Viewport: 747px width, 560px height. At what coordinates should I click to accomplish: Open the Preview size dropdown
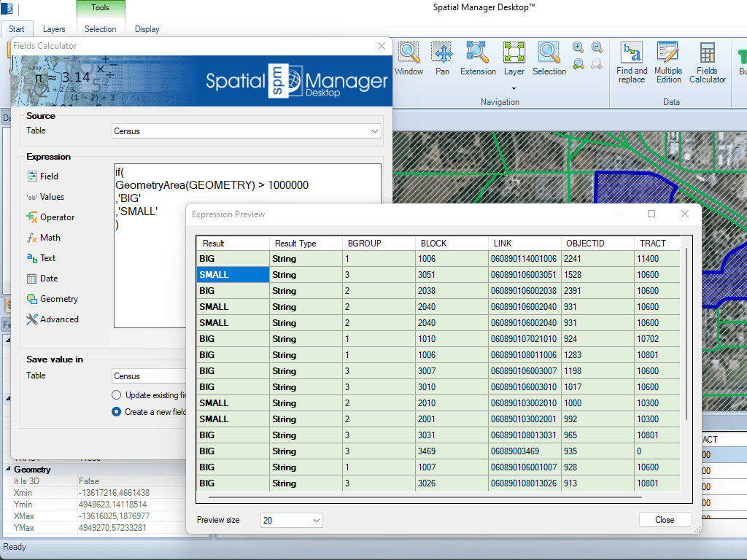[292, 520]
